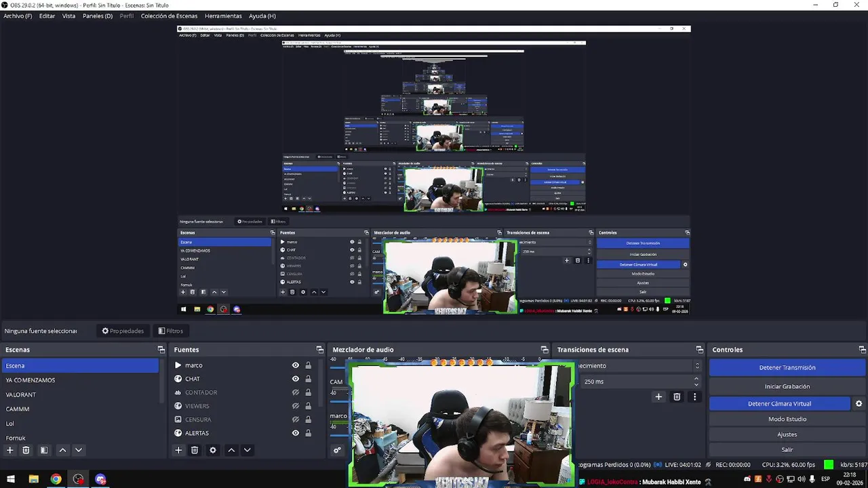Open Ajustes from Controles
Screen dimensions: 868x488
(787, 434)
